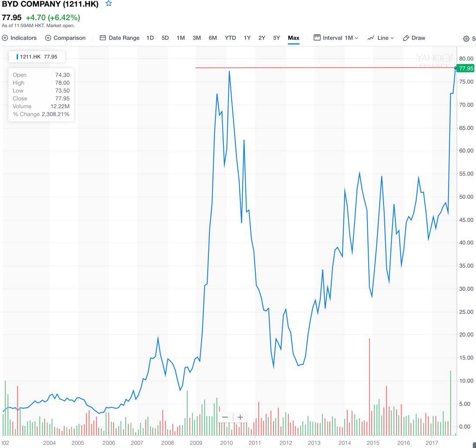Click the 2015 label on time axis

point(373,443)
